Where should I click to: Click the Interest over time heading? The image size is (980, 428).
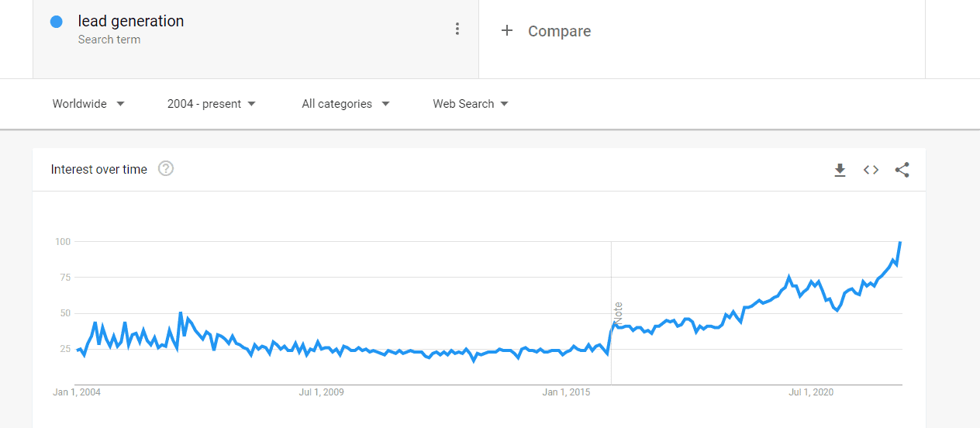tap(98, 169)
